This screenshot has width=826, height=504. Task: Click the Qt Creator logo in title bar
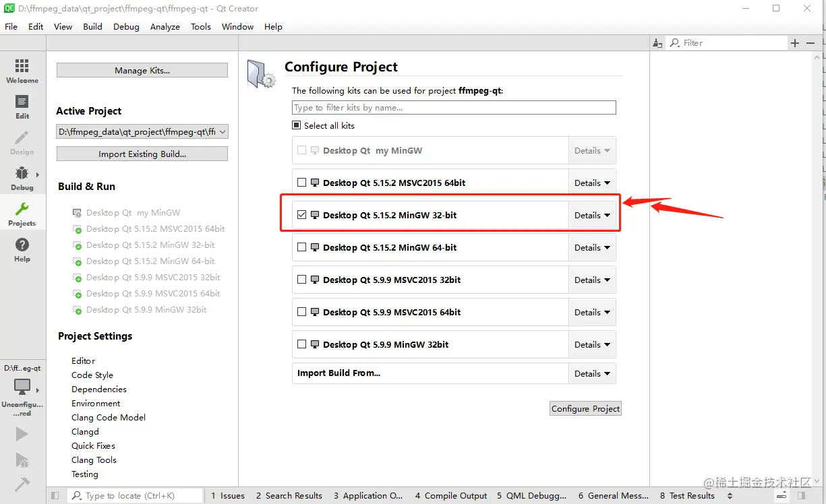point(9,9)
